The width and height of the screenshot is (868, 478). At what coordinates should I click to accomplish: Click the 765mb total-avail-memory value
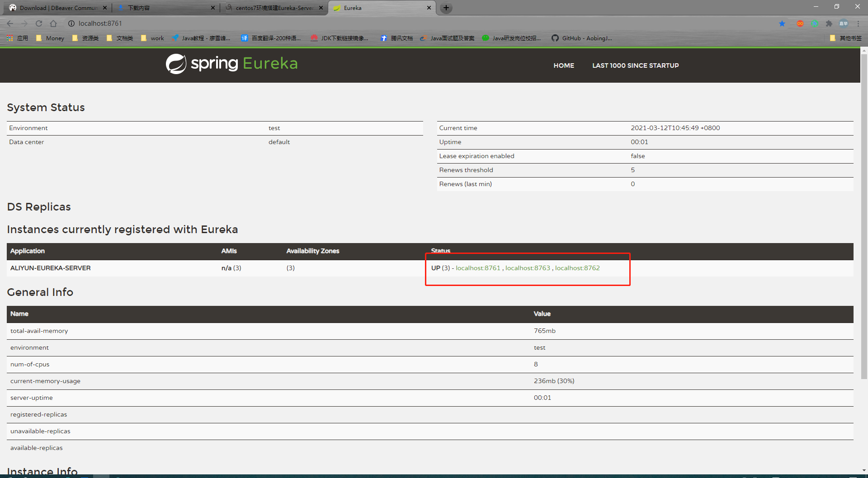(x=545, y=331)
